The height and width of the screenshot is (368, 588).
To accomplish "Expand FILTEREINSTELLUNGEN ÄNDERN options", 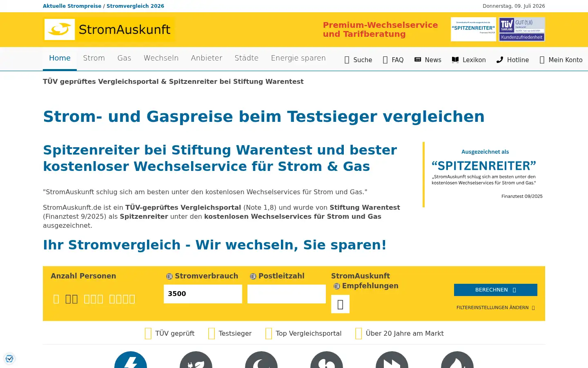I will coord(496,307).
